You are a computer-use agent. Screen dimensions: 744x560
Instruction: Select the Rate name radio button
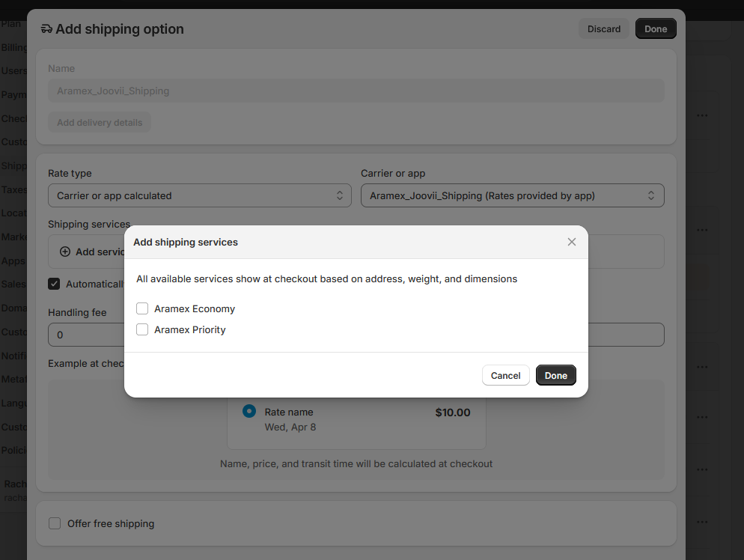[249, 412]
